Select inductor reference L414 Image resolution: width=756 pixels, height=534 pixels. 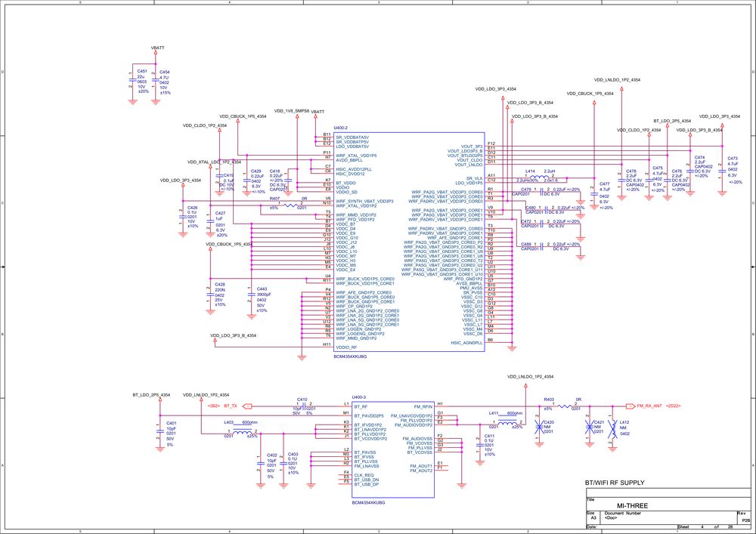click(x=531, y=171)
